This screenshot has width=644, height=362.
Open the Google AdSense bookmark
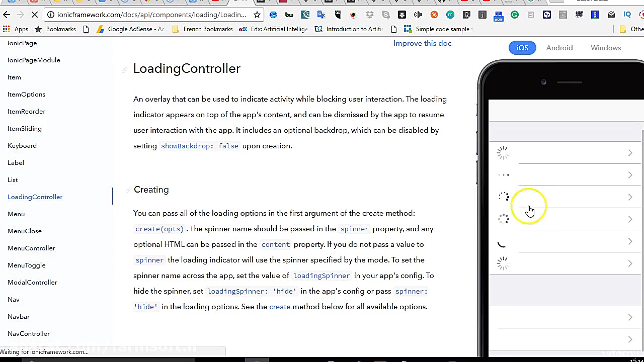click(x=130, y=29)
